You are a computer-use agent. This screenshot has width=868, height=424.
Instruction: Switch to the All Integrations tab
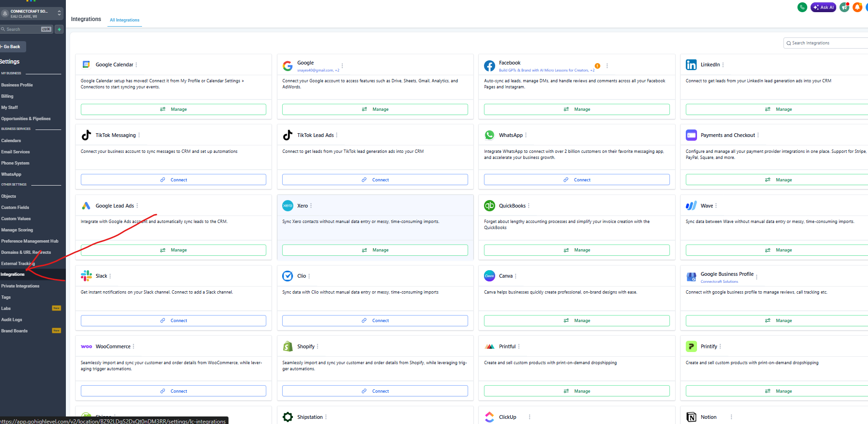point(125,20)
